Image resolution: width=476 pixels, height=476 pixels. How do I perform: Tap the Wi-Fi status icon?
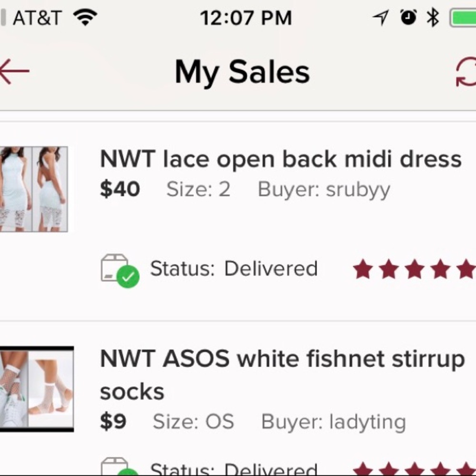click(x=85, y=18)
